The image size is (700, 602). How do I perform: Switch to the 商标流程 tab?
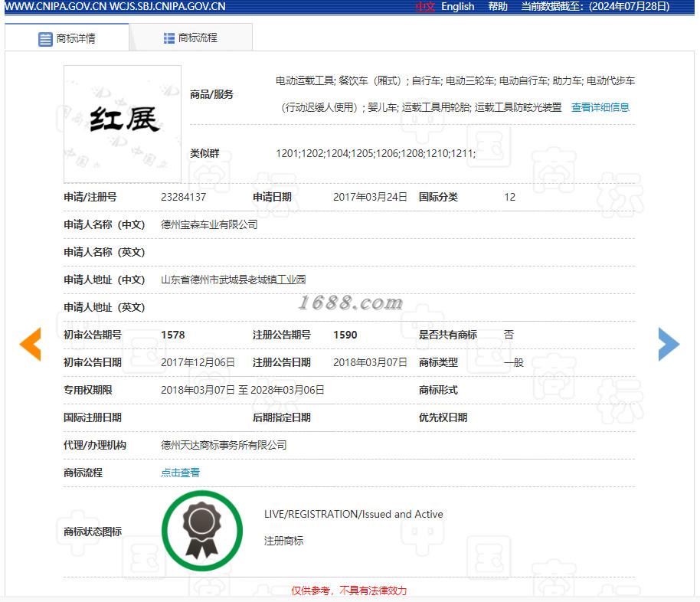pyautogui.click(x=191, y=38)
